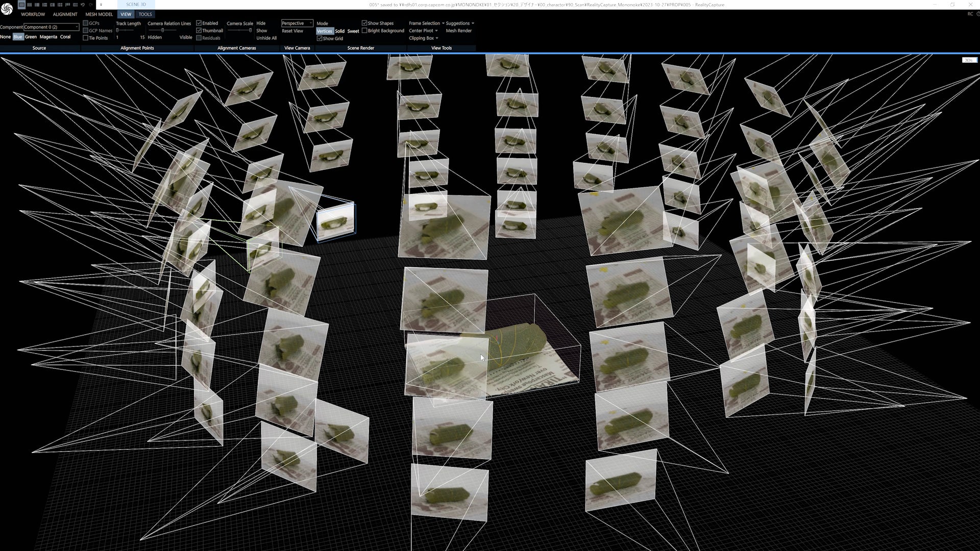This screenshot has width=980, height=551.
Task: Click the Reset View button
Action: (292, 31)
